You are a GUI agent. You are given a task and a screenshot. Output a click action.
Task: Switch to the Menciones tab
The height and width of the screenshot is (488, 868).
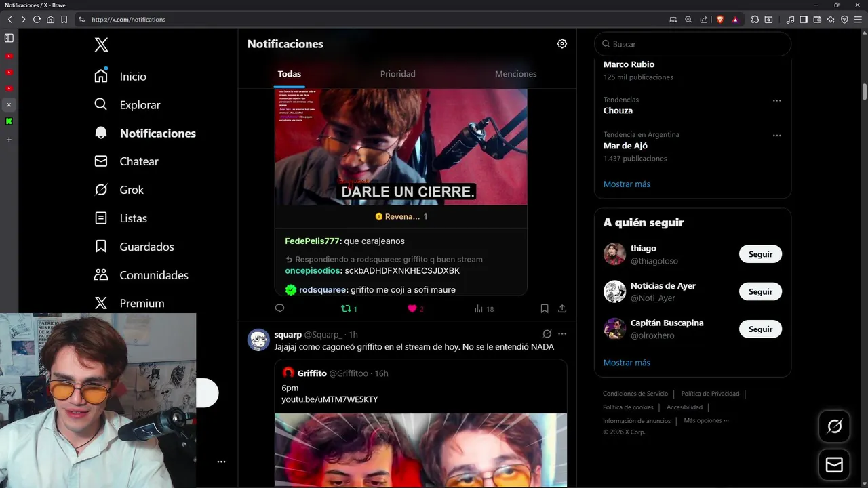516,74
